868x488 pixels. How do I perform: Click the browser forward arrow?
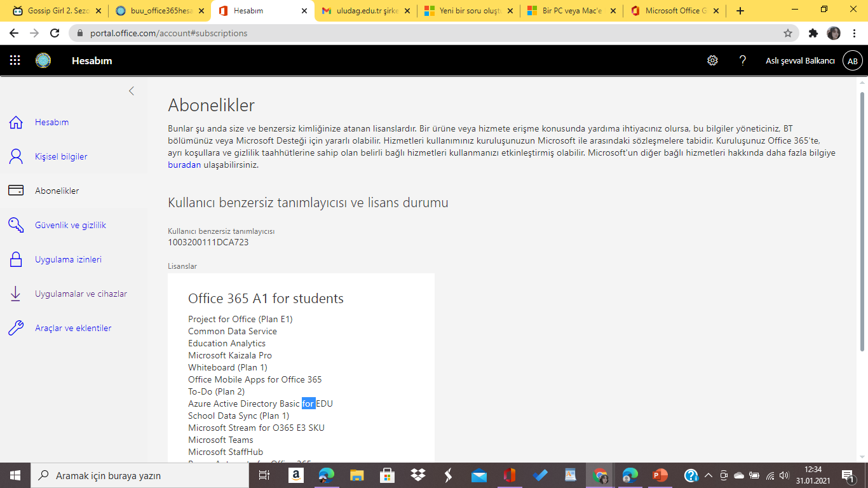coord(34,33)
